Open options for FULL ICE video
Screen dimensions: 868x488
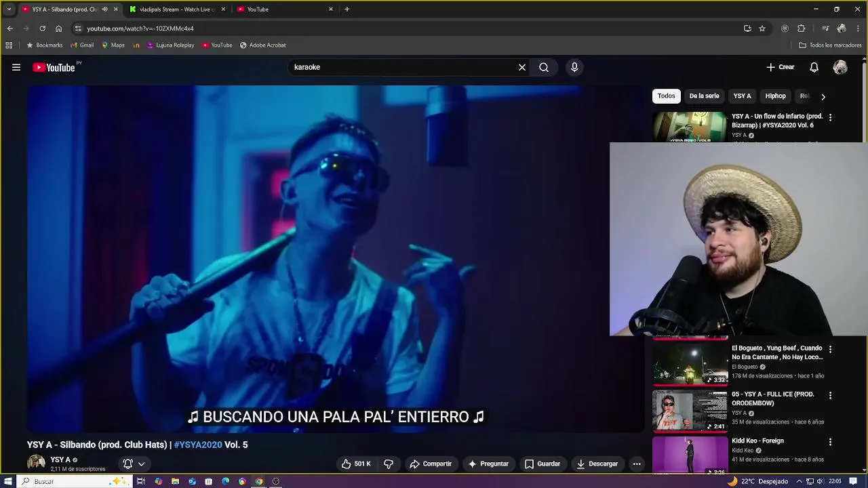(830, 395)
